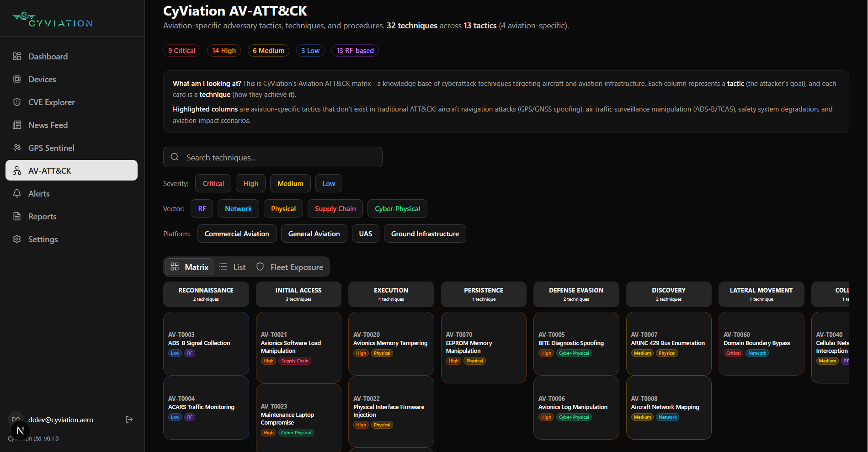The image size is (868, 452).
Task: Open BITE Diagnostic Spoofing card
Action: point(576,343)
